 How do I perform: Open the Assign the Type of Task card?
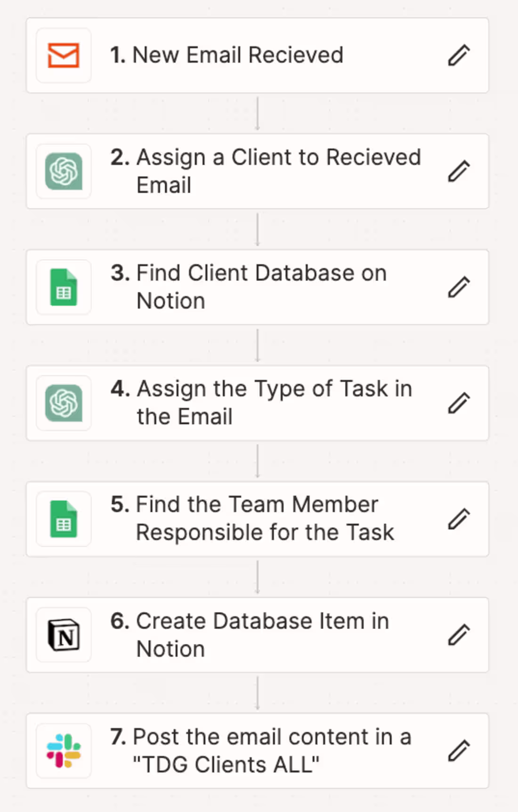point(258,403)
